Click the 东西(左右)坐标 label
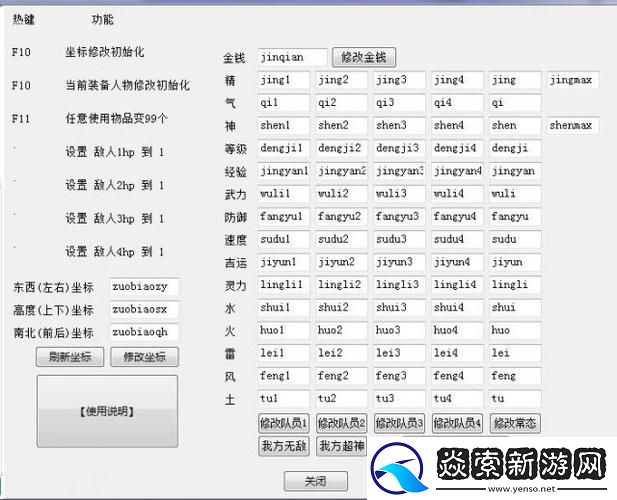617x500 pixels. 54,288
